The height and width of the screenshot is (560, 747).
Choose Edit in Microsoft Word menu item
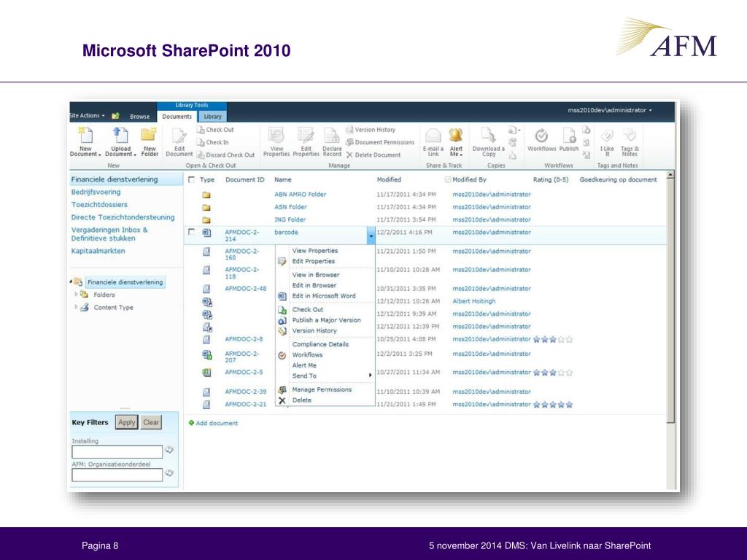tap(325, 296)
